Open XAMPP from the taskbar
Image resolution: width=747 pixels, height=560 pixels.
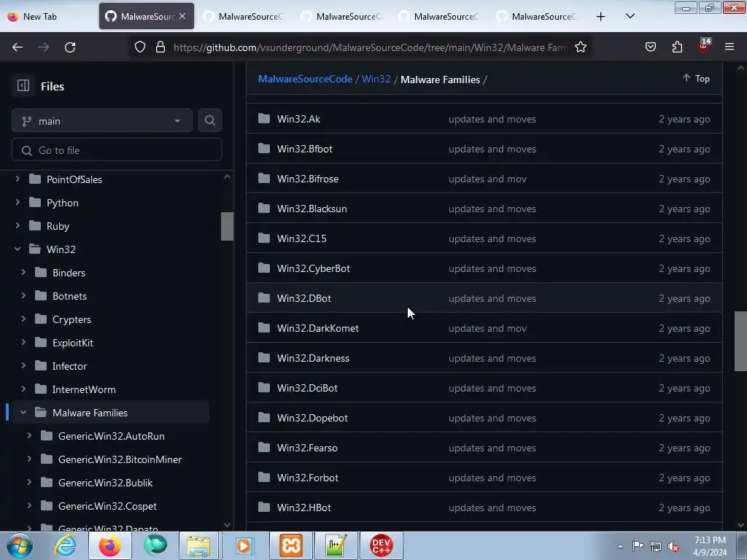point(291,545)
